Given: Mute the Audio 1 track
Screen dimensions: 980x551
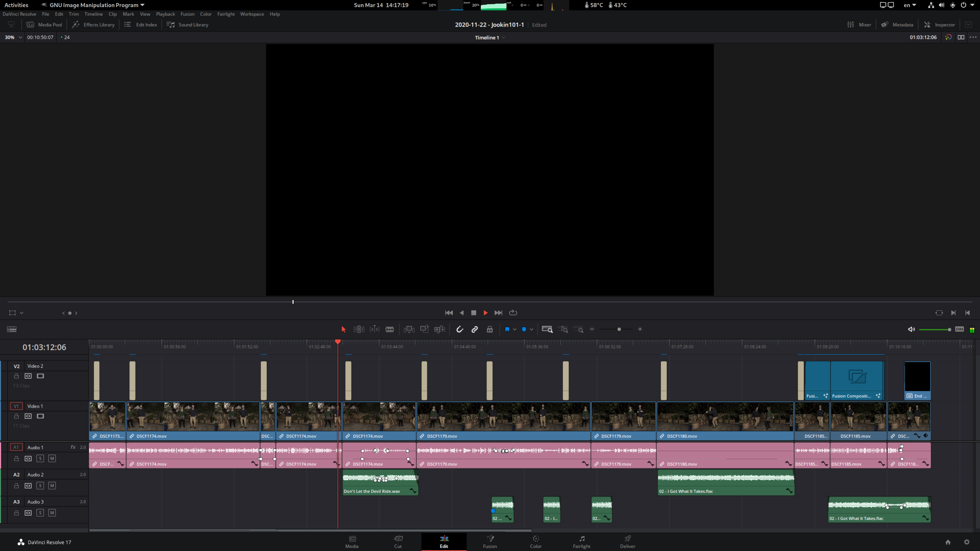Looking at the screenshot, I should pos(52,459).
